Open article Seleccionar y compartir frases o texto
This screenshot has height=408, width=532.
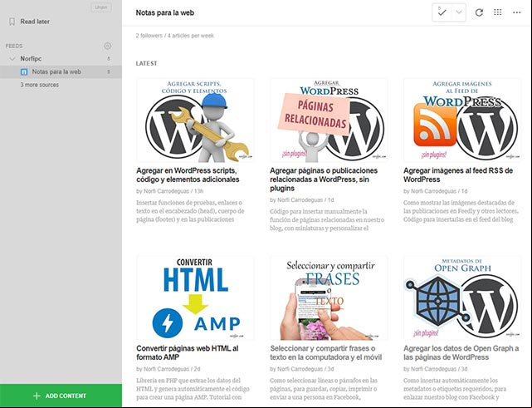coord(326,352)
